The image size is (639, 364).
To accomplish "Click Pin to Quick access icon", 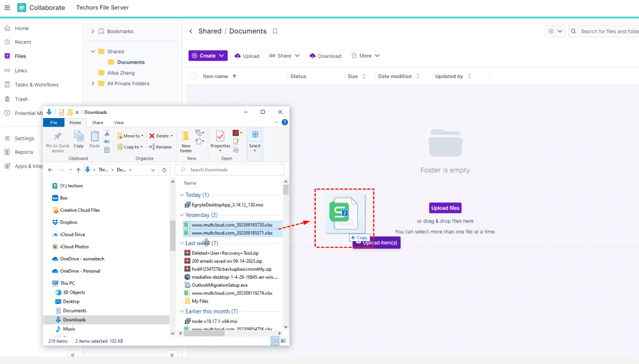I will tap(58, 142).
